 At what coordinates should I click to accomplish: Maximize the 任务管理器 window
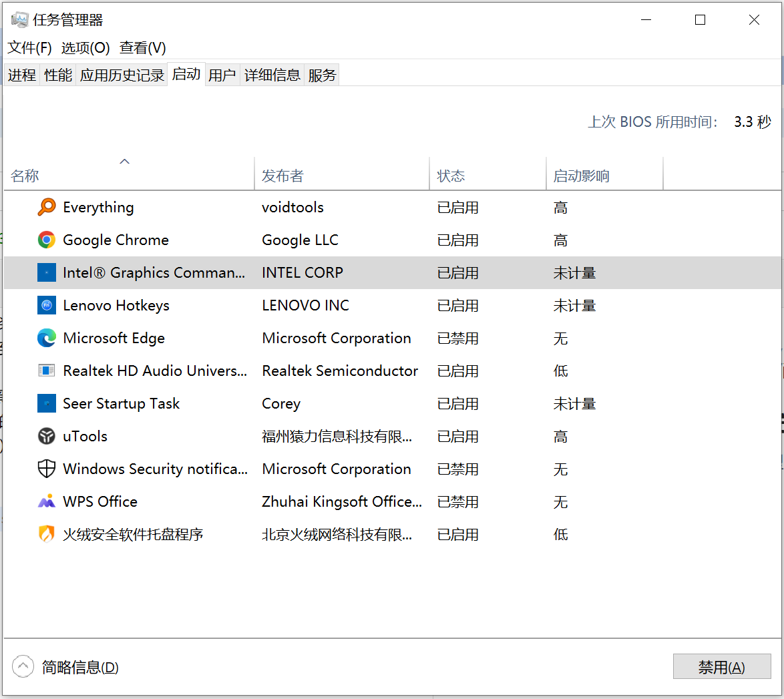700,19
